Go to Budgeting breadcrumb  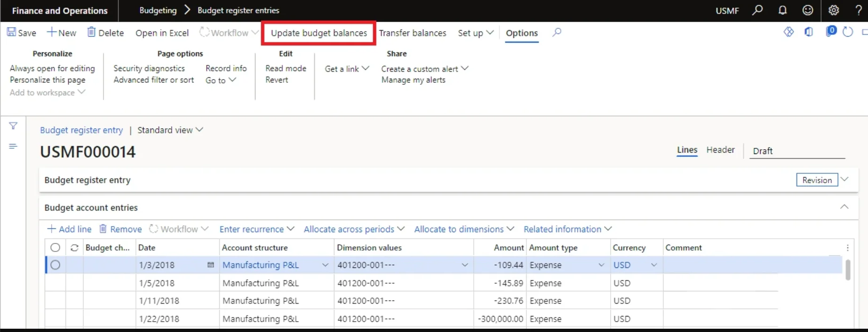[158, 10]
